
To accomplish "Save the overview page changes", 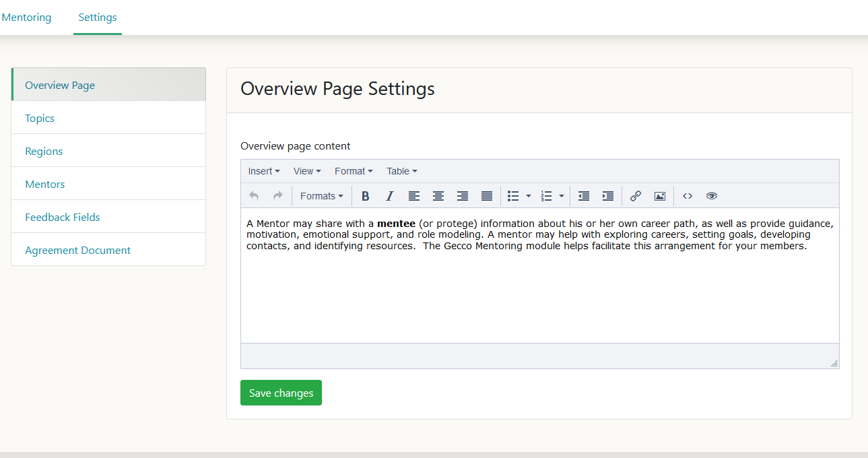I will click(x=281, y=393).
